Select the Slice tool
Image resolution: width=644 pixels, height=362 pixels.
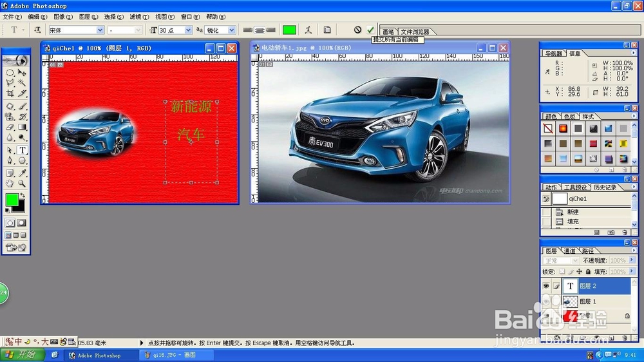click(22, 93)
